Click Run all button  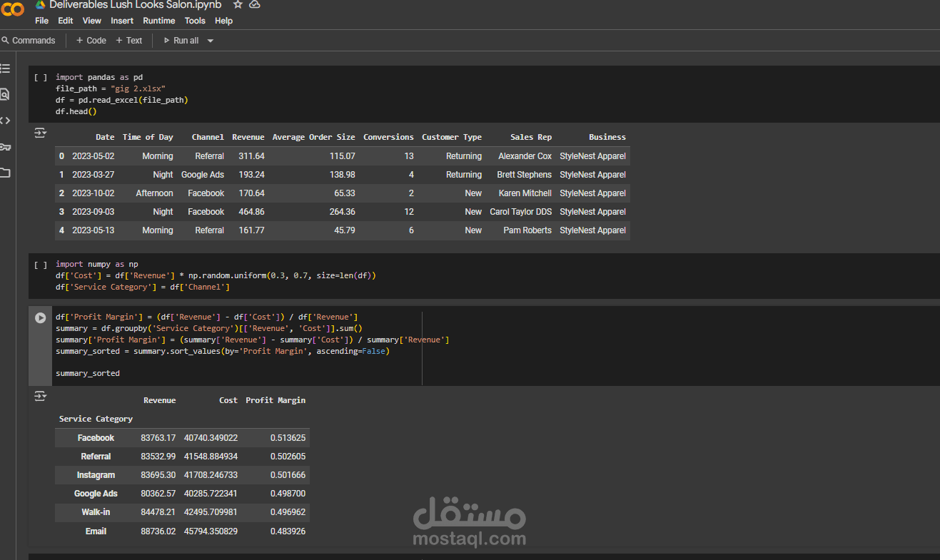pos(181,41)
